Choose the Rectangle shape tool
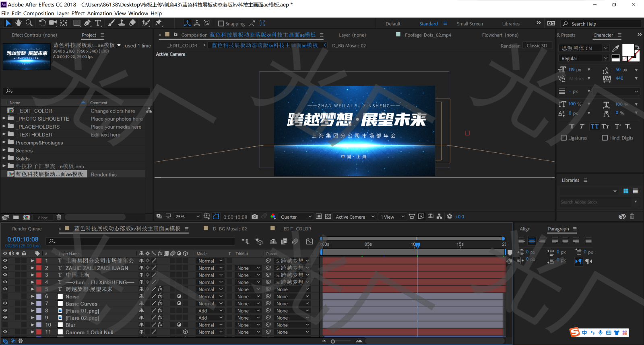The width and height of the screenshot is (644, 345). (x=76, y=23)
